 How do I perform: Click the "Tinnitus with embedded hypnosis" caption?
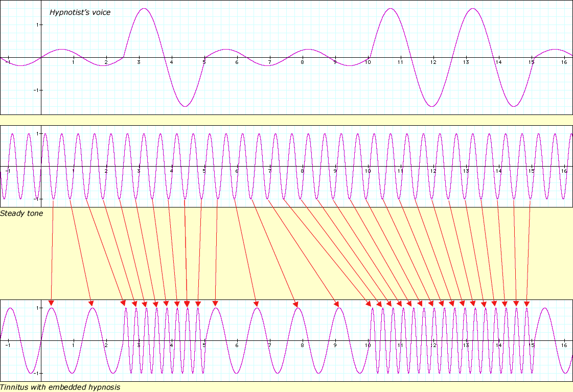click(60, 387)
